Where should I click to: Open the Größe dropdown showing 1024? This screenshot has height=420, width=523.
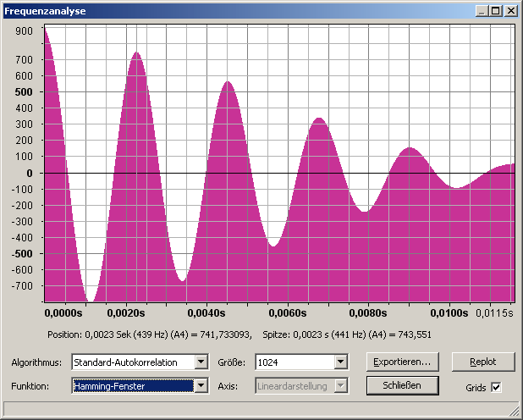click(340, 362)
